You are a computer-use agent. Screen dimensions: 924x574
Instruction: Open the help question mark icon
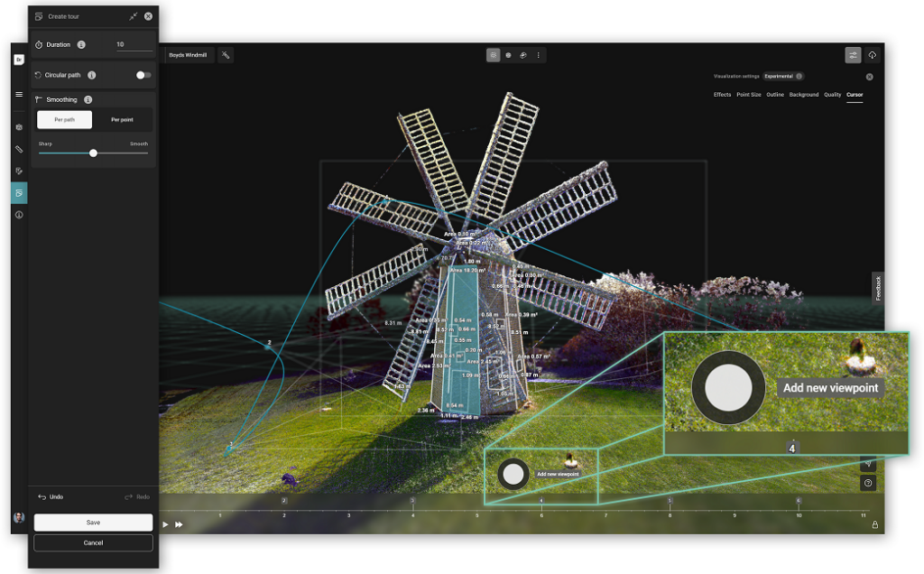(868, 483)
